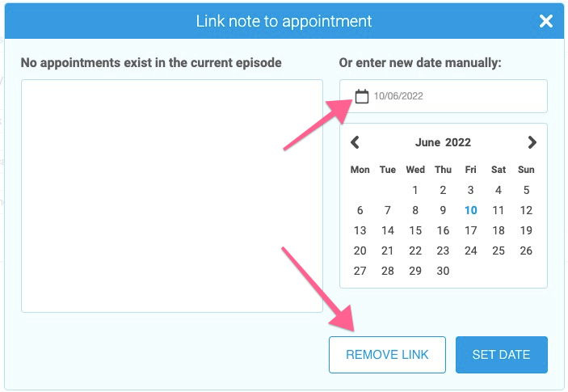Pick June 15 in the calendar

pyautogui.click(x=415, y=230)
